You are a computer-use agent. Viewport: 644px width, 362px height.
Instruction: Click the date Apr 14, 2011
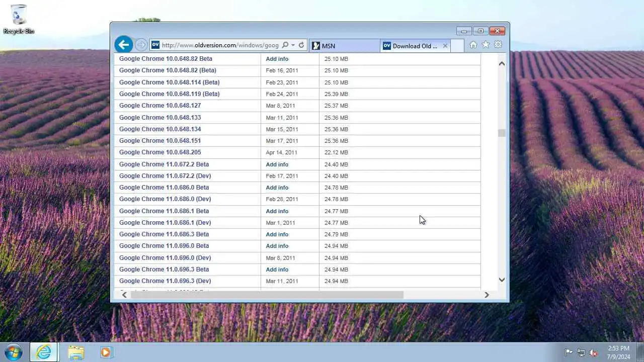click(281, 152)
